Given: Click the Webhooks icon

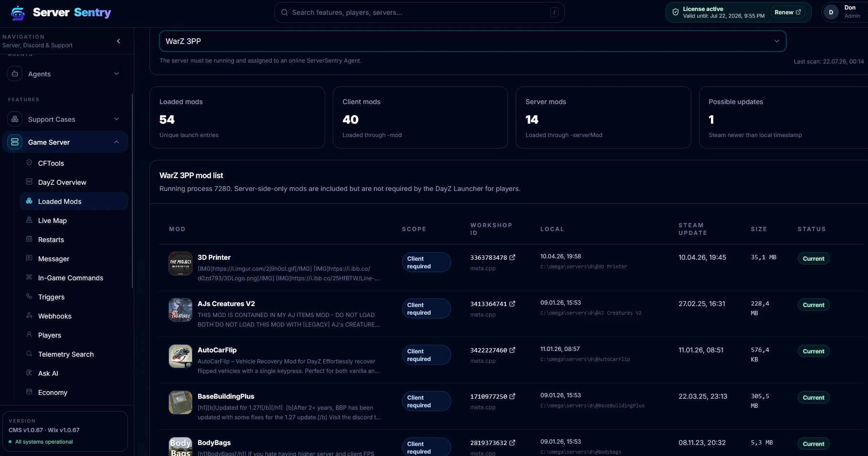Looking at the screenshot, I should point(29,316).
